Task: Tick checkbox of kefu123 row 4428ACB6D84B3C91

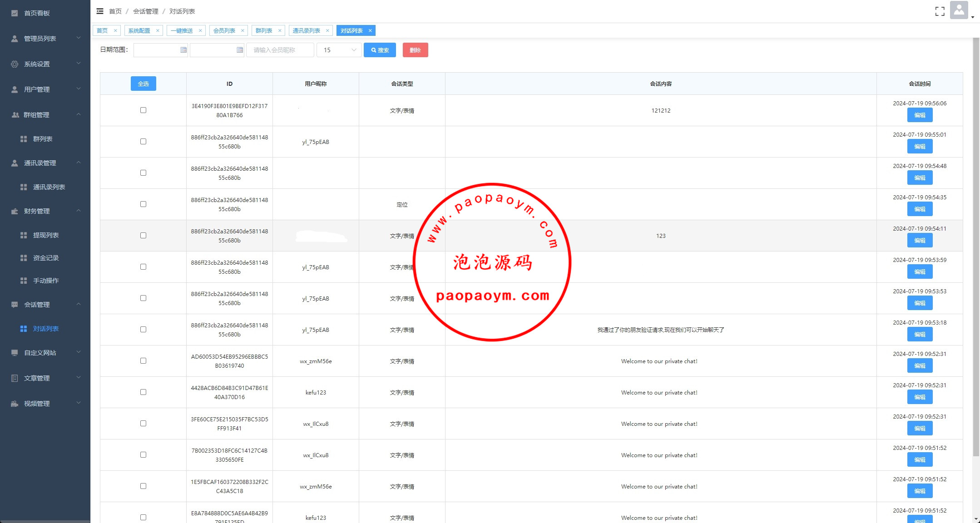Action: (x=143, y=392)
